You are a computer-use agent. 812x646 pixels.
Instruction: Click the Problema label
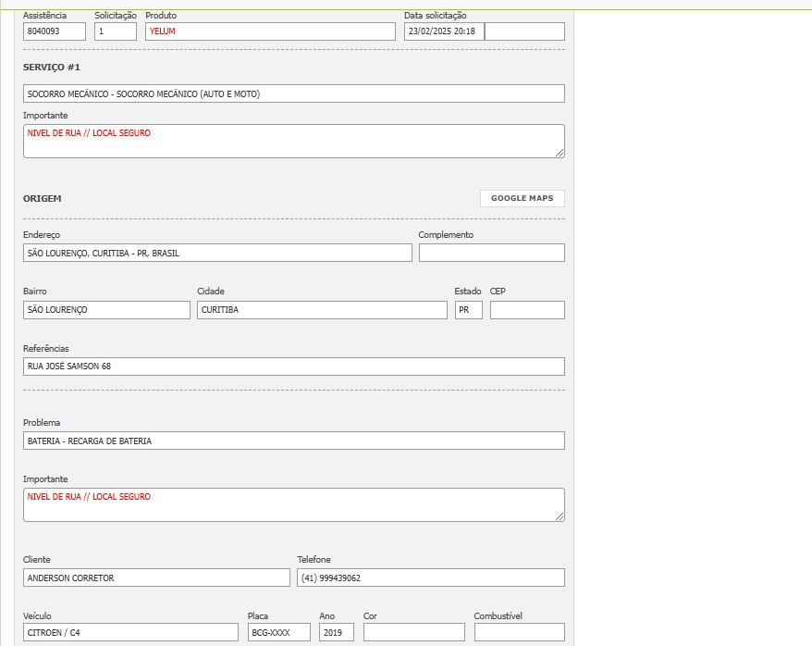pyautogui.click(x=42, y=423)
